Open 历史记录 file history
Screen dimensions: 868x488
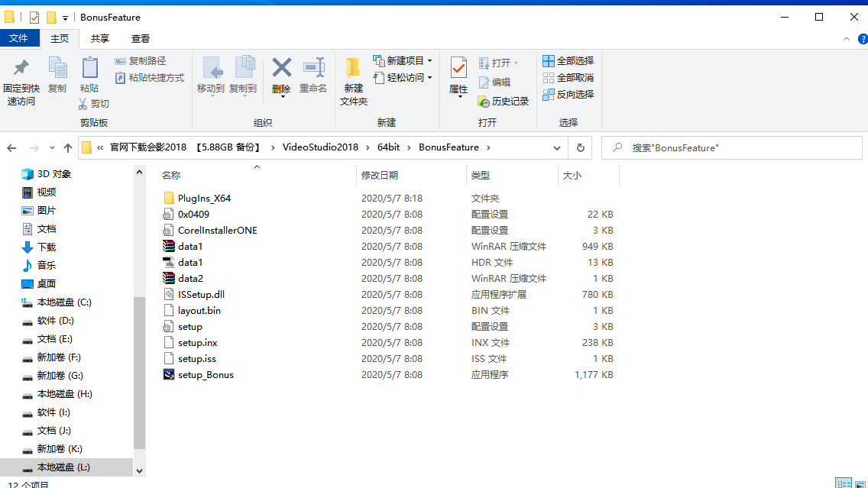tap(504, 102)
